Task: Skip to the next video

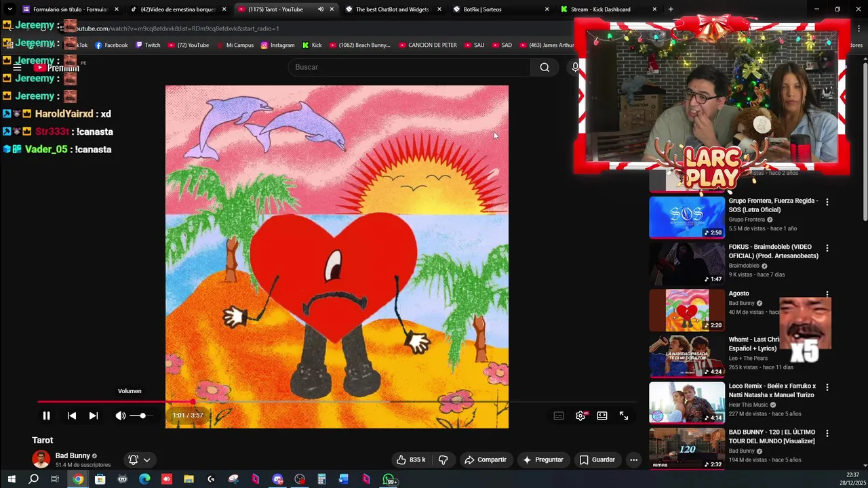Action: pyautogui.click(x=94, y=415)
